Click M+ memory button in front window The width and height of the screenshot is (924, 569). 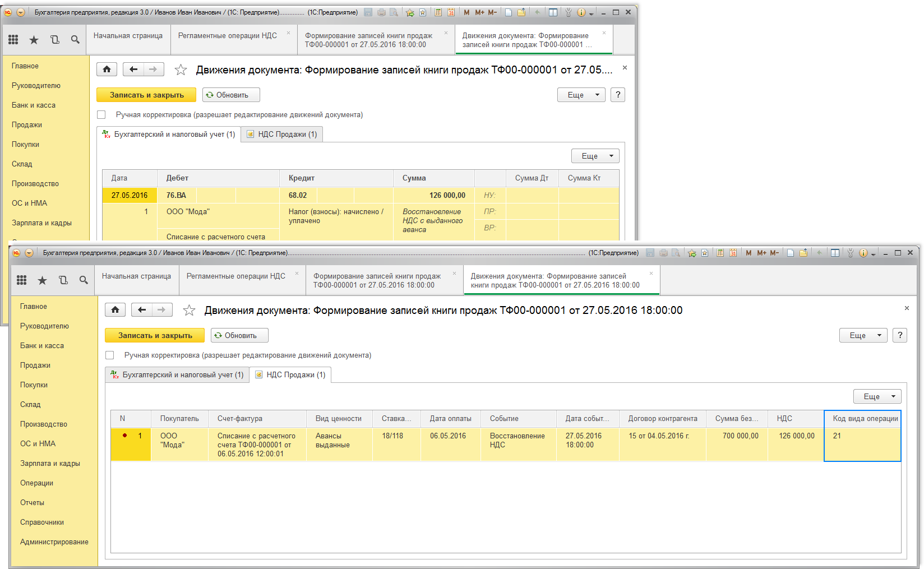pos(761,253)
